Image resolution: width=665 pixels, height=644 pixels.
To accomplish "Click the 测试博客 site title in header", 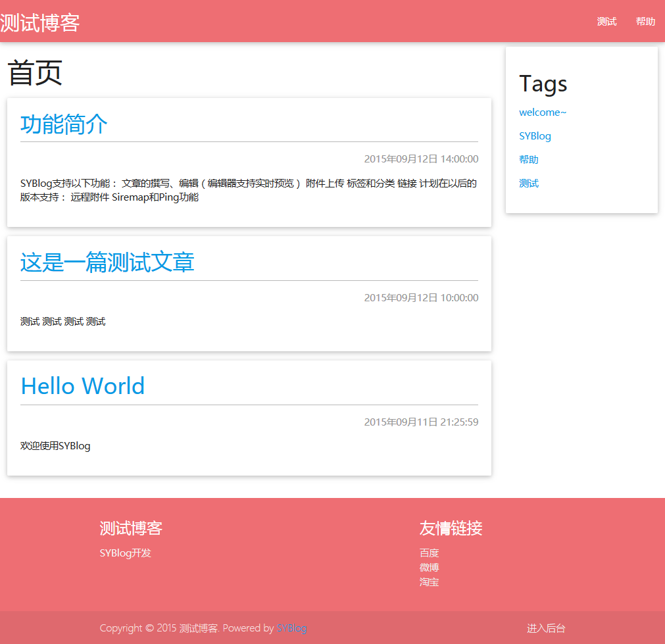I will (x=40, y=22).
